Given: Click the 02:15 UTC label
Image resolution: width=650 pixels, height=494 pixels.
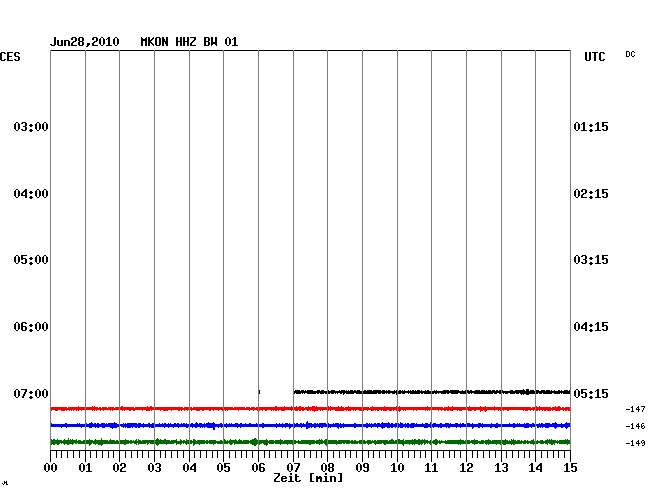Looking at the screenshot, I should [591, 194].
